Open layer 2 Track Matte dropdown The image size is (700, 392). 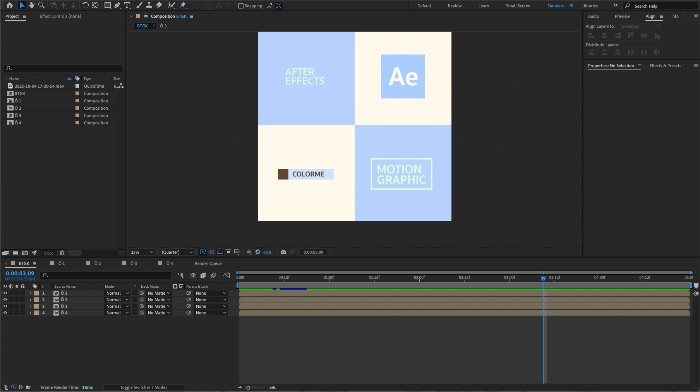[159, 300]
